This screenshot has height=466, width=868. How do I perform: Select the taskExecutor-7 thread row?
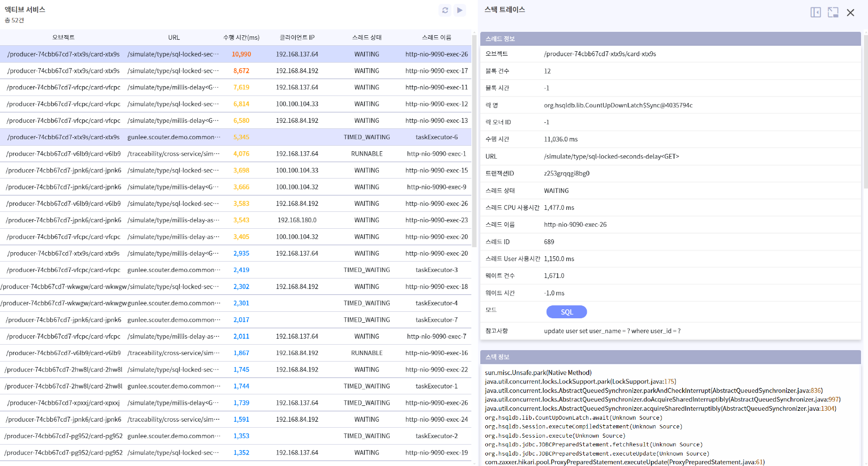coord(235,320)
